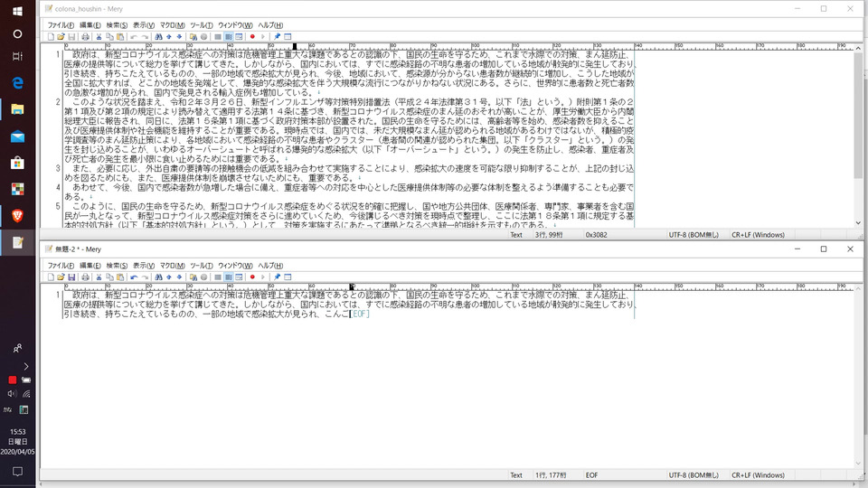Print the document from 無題-2 window
Viewport: 868px width, 488px height.
tap(85, 277)
